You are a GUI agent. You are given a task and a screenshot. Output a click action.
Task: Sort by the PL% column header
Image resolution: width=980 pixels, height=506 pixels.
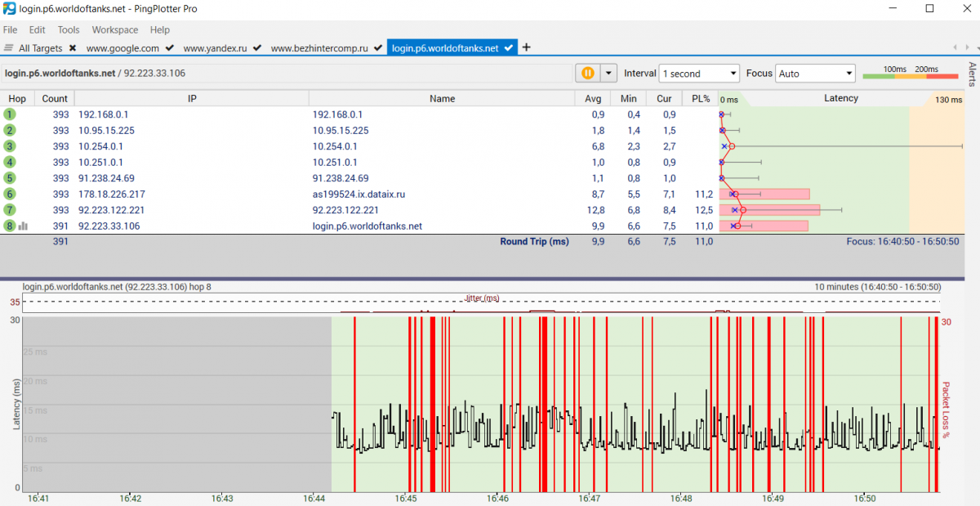(701, 99)
